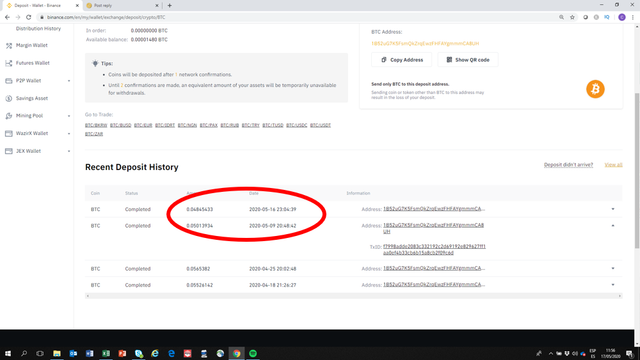Expand the 2020-04-18 deposit row details
The image size is (640, 360).
point(613,285)
